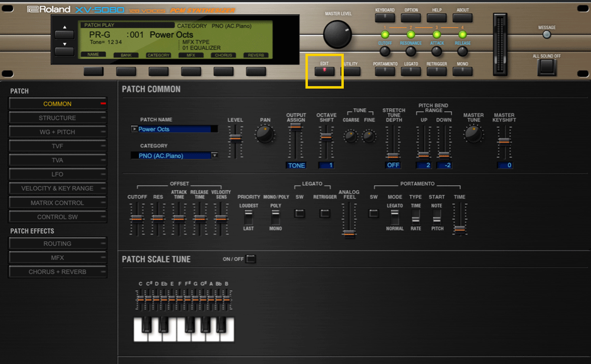
Task: Click the top-panel Resonance knob
Action: pyautogui.click(x=411, y=51)
